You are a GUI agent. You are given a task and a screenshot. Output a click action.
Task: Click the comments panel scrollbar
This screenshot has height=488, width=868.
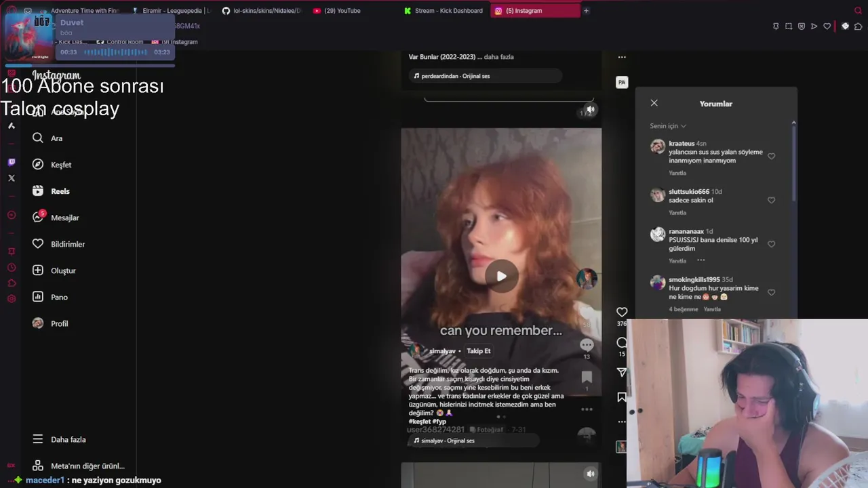(x=793, y=163)
